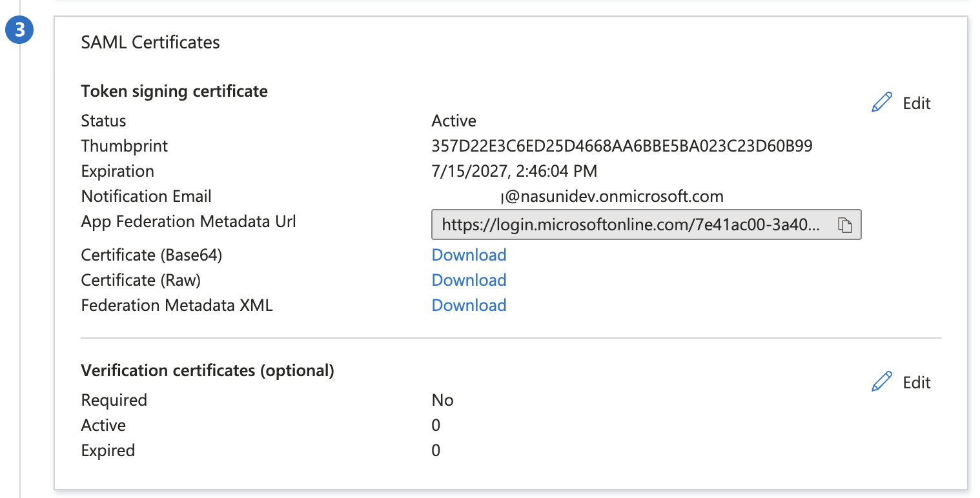Download the Certificate (Raw)
This screenshot has width=980, height=498.
469,280
